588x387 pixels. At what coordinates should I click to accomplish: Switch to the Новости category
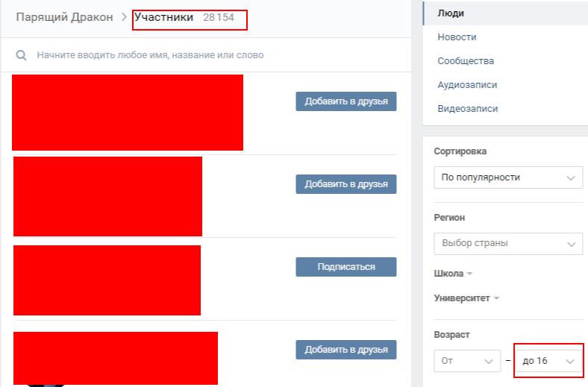[x=457, y=37]
